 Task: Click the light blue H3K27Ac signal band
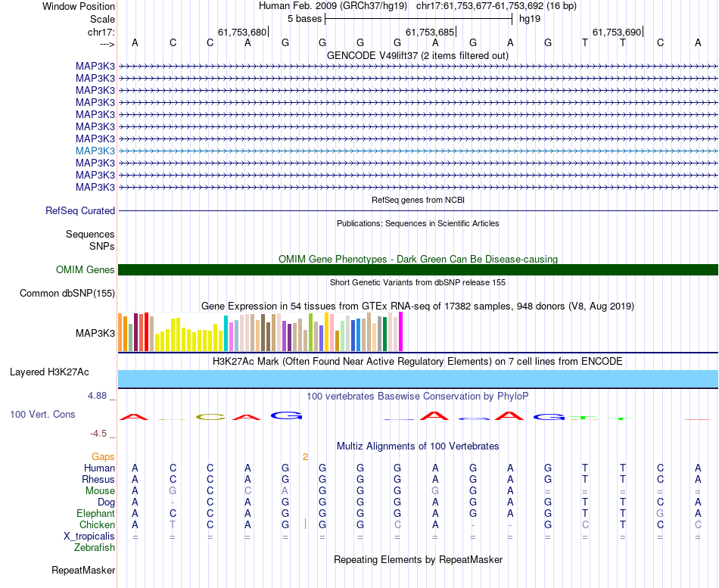point(418,379)
